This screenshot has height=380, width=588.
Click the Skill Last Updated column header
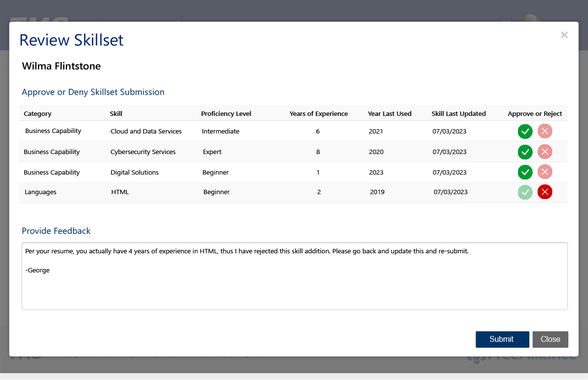458,114
